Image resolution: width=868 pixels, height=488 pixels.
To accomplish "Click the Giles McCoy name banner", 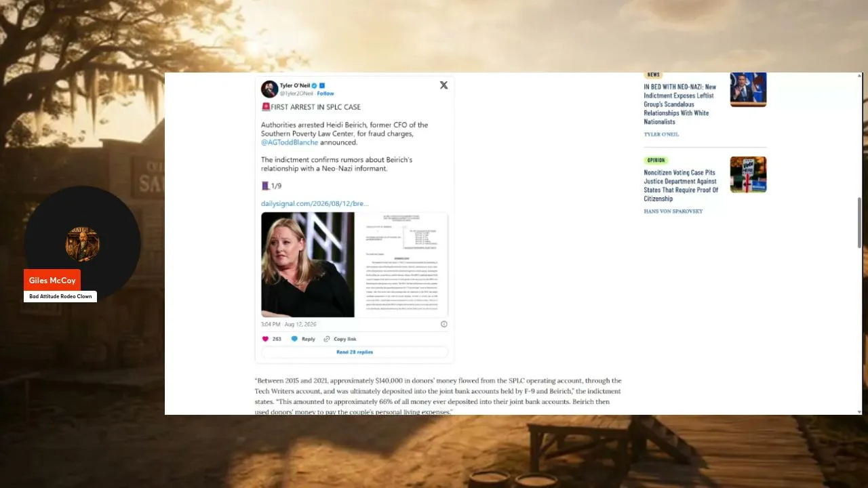I will coord(52,281).
